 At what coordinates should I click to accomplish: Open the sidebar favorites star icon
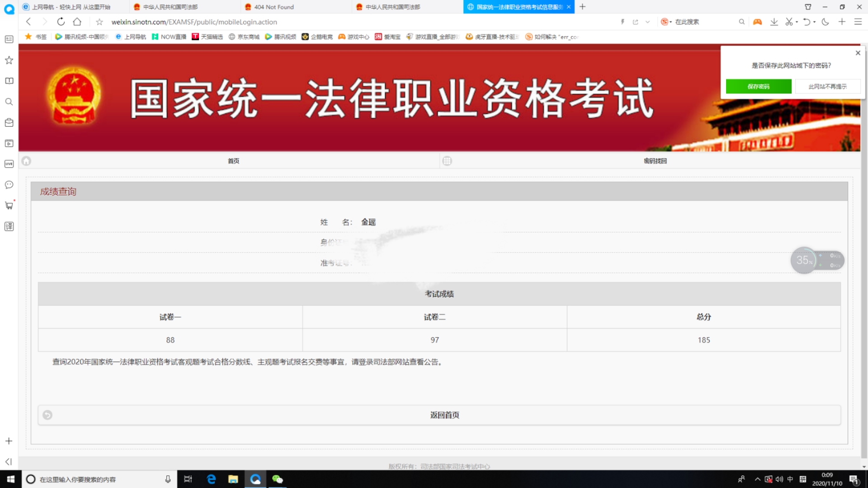[x=9, y=60]
